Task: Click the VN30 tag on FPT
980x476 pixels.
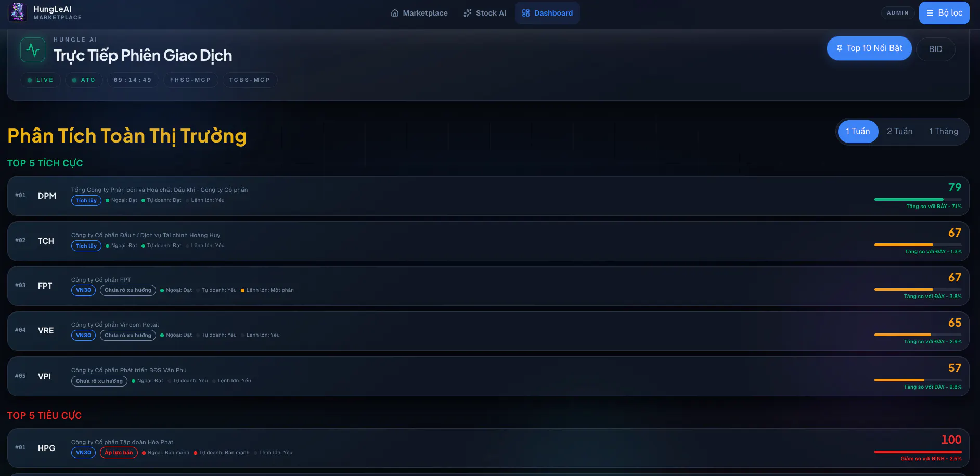Action: pos(83,290)
